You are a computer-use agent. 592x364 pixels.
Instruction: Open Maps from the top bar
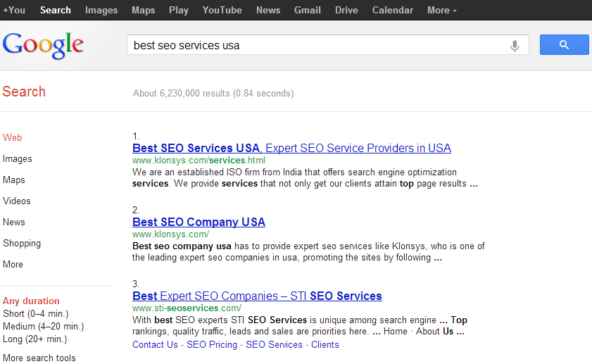coord(143,10)
